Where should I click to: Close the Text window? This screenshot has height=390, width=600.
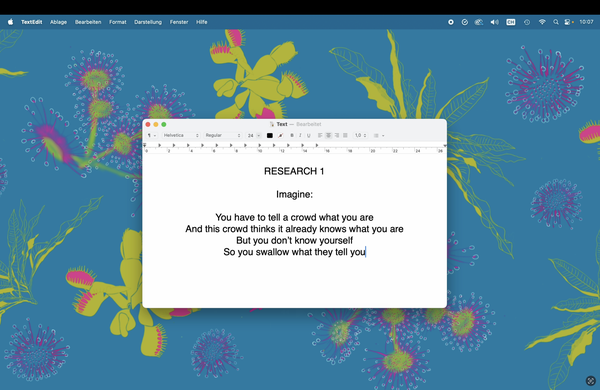tap(148, 124)
